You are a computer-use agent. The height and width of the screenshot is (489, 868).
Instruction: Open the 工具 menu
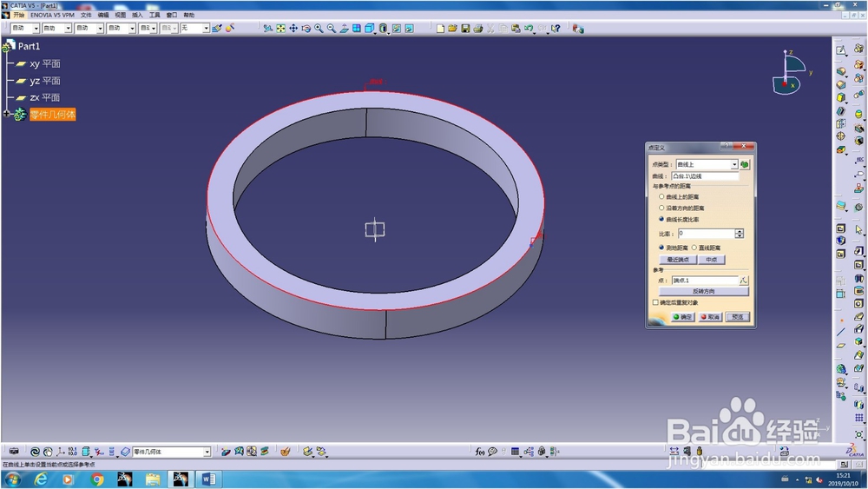click(155, 15)
